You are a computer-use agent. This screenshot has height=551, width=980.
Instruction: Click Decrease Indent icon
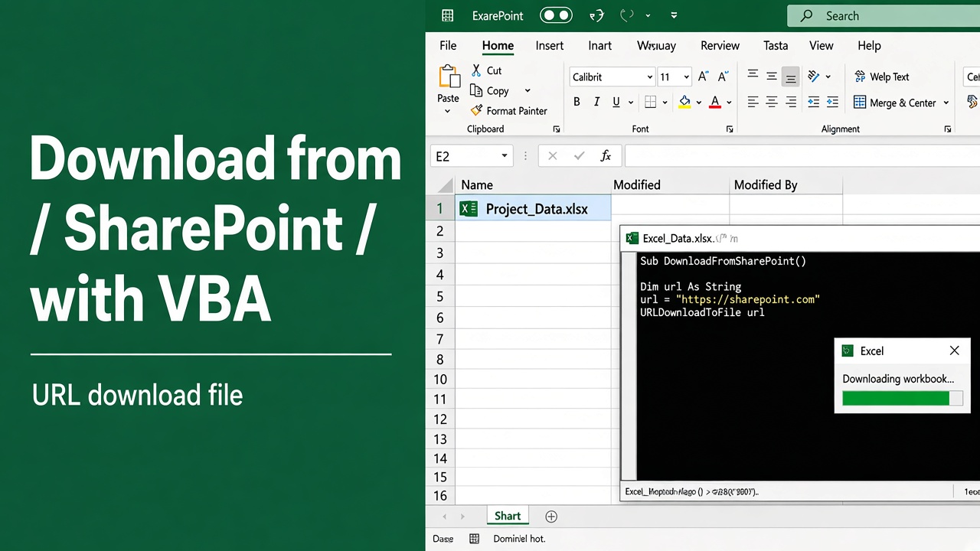click(813, 102)
